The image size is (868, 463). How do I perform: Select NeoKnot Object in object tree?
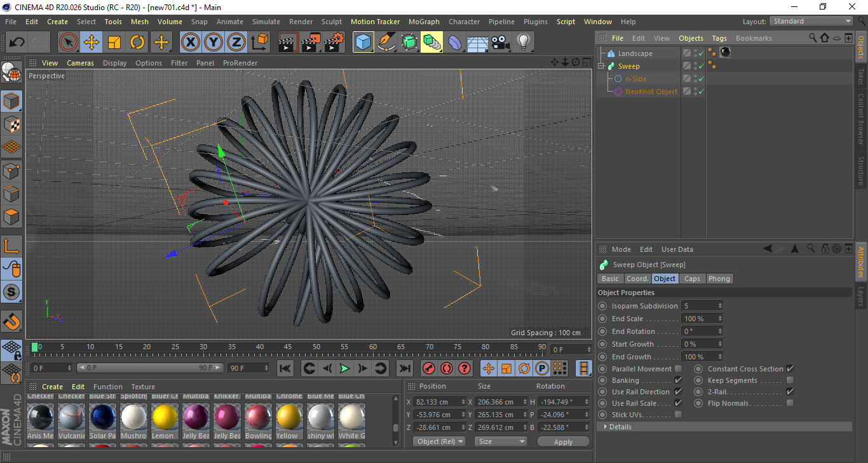[x=651, y=92]
